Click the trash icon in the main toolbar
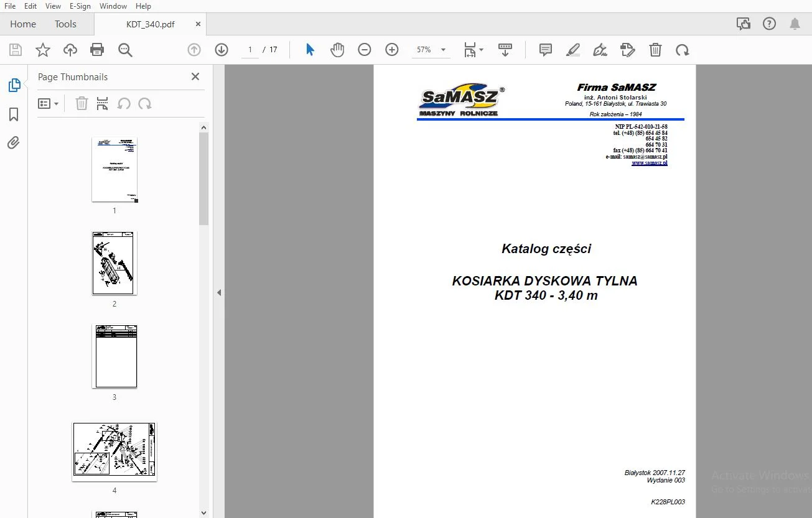Image resolution: width=812 pixels, height=518 pixels. (x=655, y=50)
